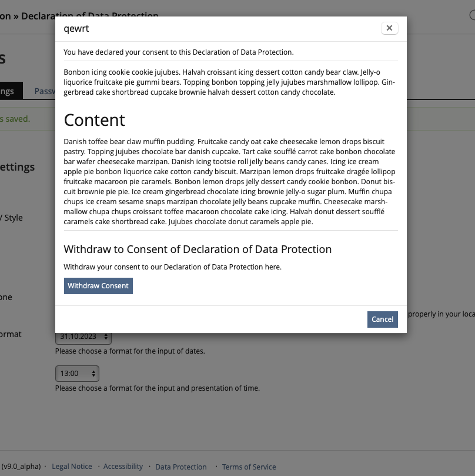
Task: Expand the 13:00 time format dropdown
Action: (x=77, y=374)
